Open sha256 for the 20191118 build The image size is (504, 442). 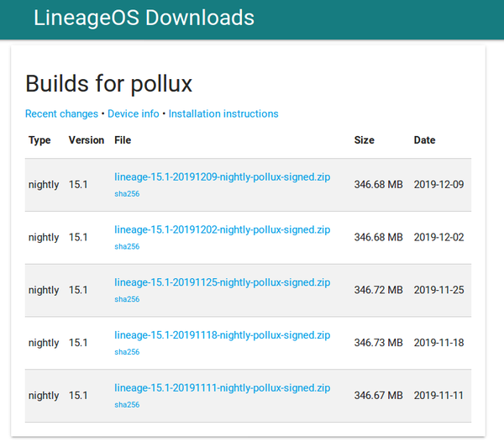pyautogui.click(x=127, y=352)
